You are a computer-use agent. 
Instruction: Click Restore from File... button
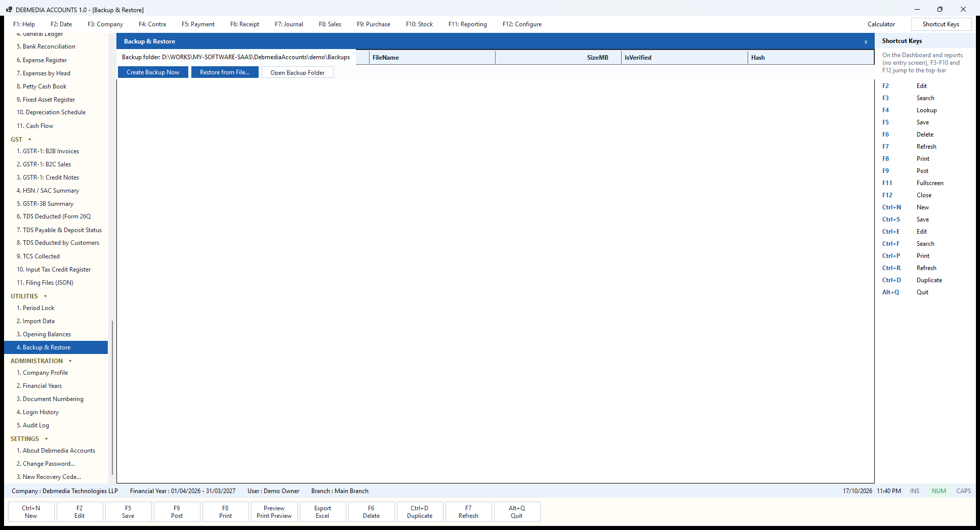(225, 72)
